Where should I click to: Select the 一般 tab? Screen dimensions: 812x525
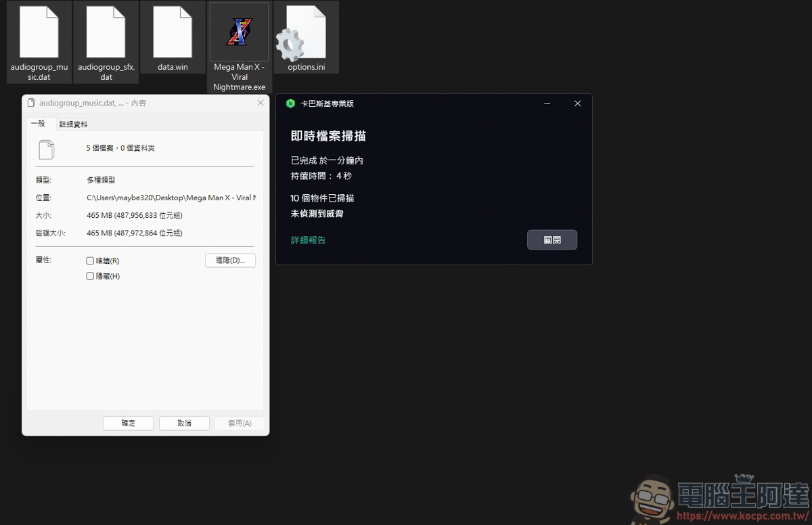coord(38,123)
